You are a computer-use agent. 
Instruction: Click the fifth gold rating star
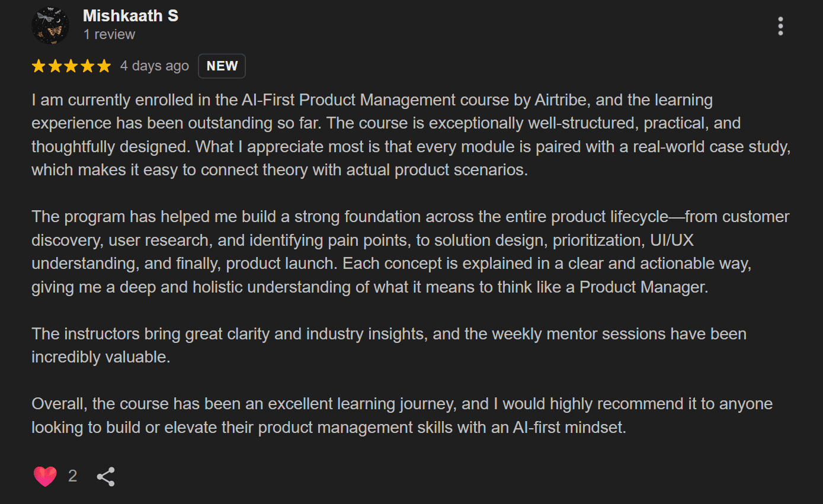pos(104,66)
